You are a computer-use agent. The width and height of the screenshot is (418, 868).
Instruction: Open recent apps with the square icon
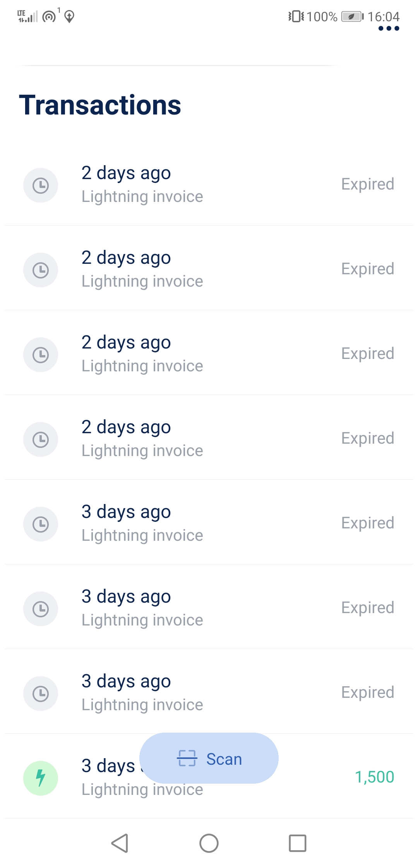[x=297, y=843]
